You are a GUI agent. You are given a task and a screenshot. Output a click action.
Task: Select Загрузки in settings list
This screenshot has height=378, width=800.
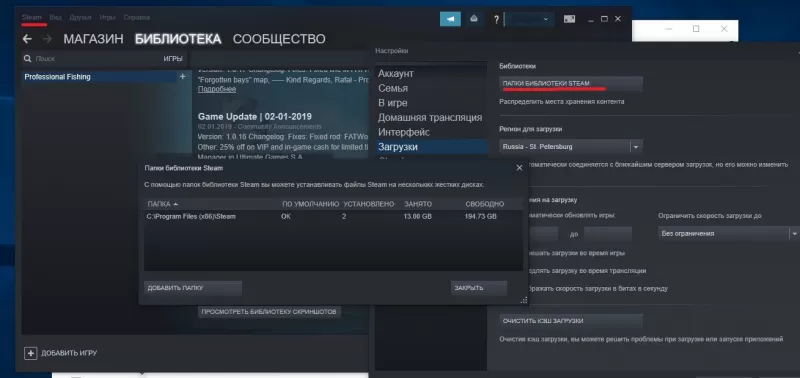(x=431, y=147)
